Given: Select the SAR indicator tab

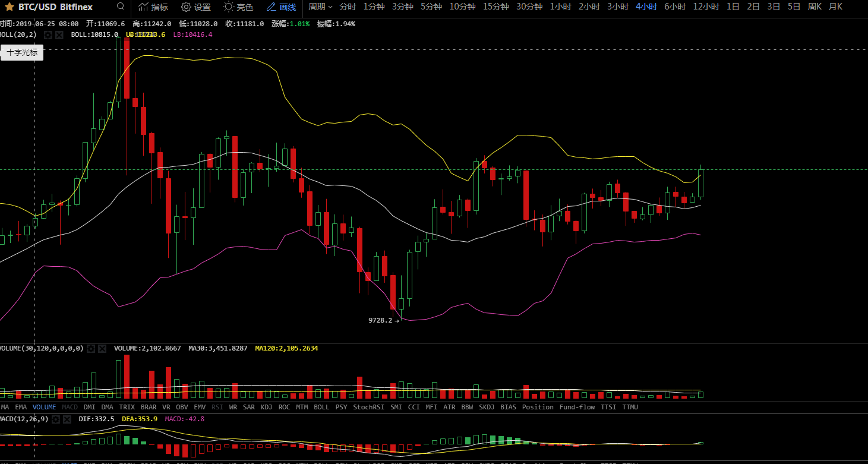Looking at the screenshot, I should point(249,408).
